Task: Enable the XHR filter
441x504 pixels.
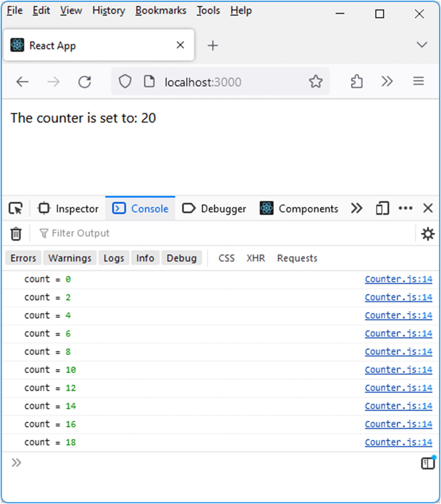Action: [256, 258]
